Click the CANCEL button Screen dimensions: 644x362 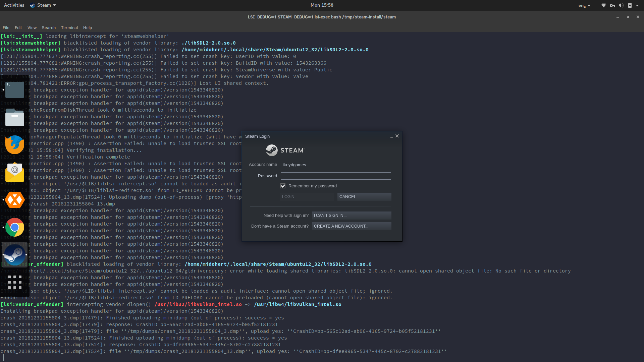pos(364,197)
